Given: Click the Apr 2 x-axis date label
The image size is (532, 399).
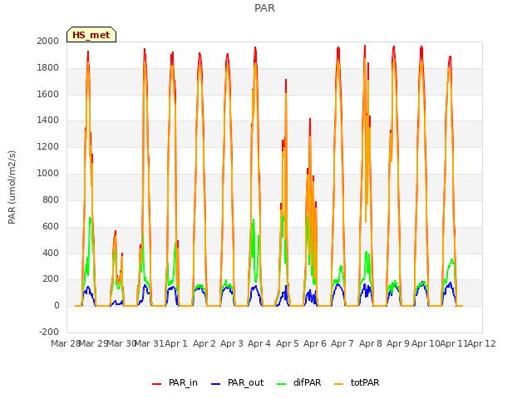Looking at the screenshot, I should [204, 343].
